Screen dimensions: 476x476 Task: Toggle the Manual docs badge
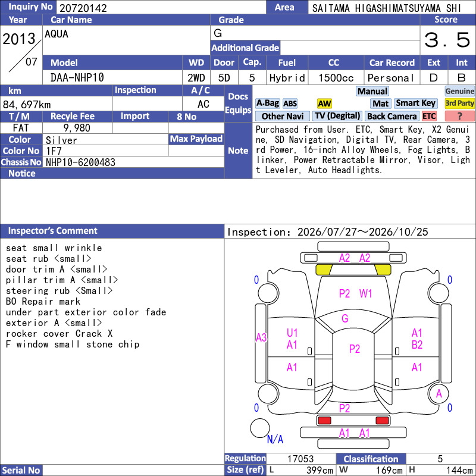coord(372,91)
